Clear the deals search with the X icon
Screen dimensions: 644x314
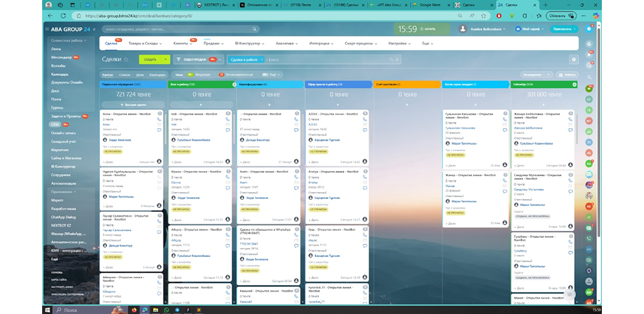397,60
